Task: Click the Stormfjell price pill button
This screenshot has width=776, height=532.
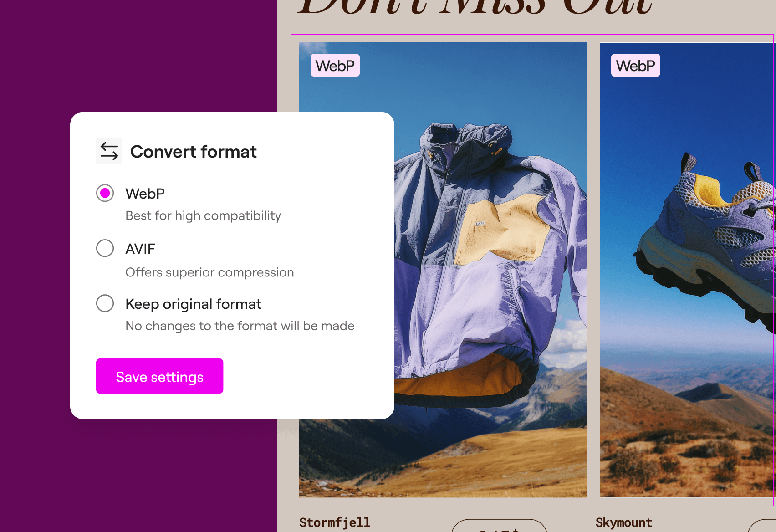Action: (499, 526)
